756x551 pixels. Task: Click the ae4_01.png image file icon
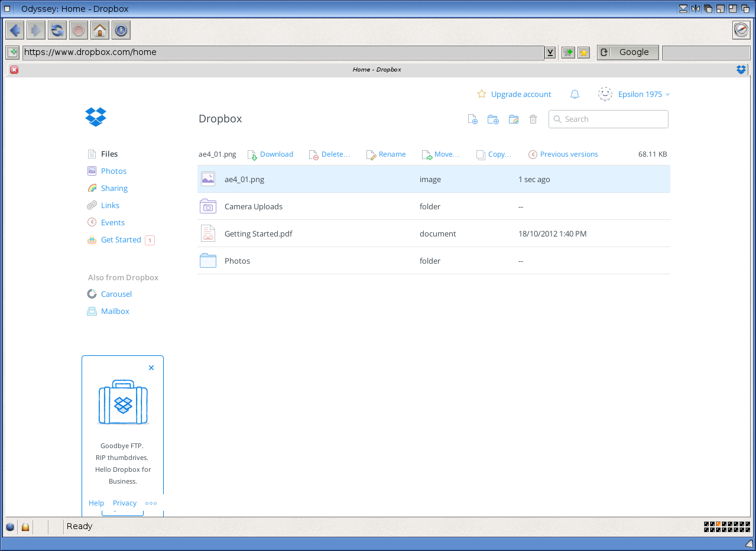(x=207, y=179)
